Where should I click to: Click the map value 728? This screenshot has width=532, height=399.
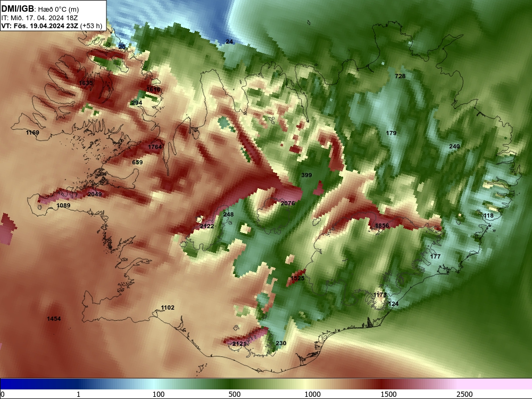(x=400, y=76)
